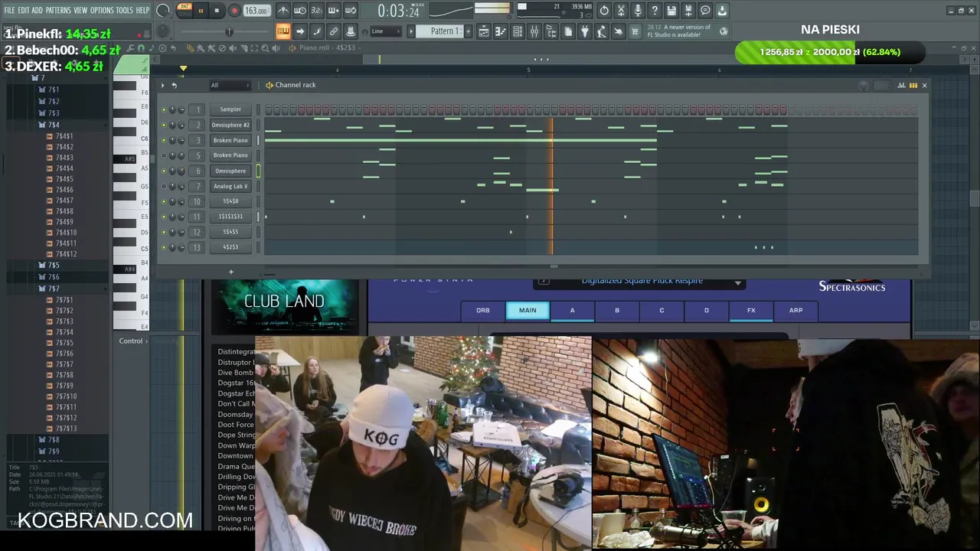Switch to the ORB tab in Omnisphere
The image size is (980, 551).
483,310
